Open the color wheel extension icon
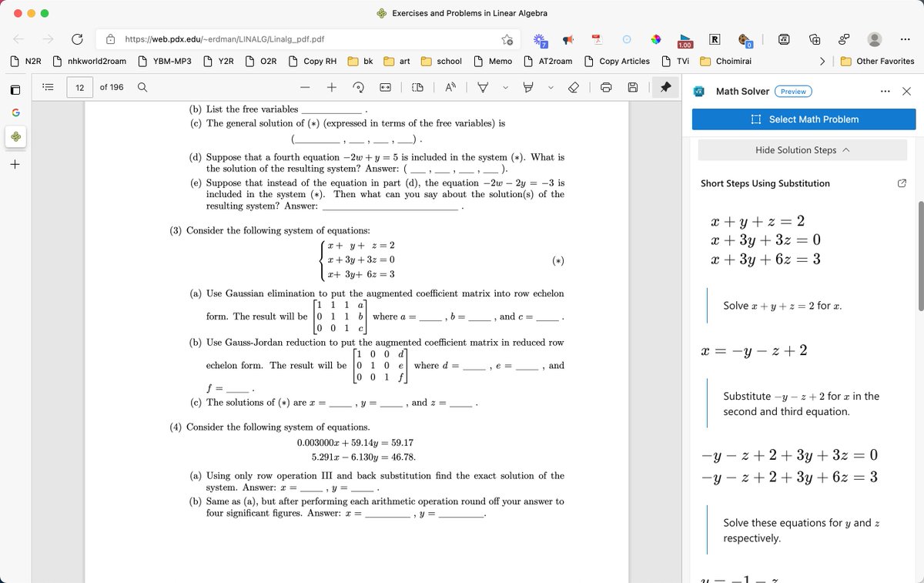Image resolution: width=924 pixels, height=583 pixels. coord(655,39)
